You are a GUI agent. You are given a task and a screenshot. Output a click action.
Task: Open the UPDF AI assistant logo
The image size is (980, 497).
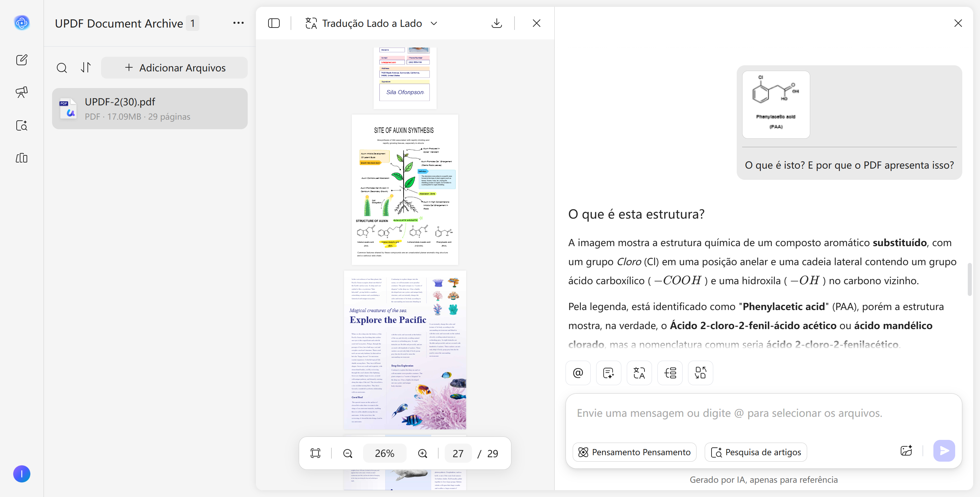click(x=22, y=23)
